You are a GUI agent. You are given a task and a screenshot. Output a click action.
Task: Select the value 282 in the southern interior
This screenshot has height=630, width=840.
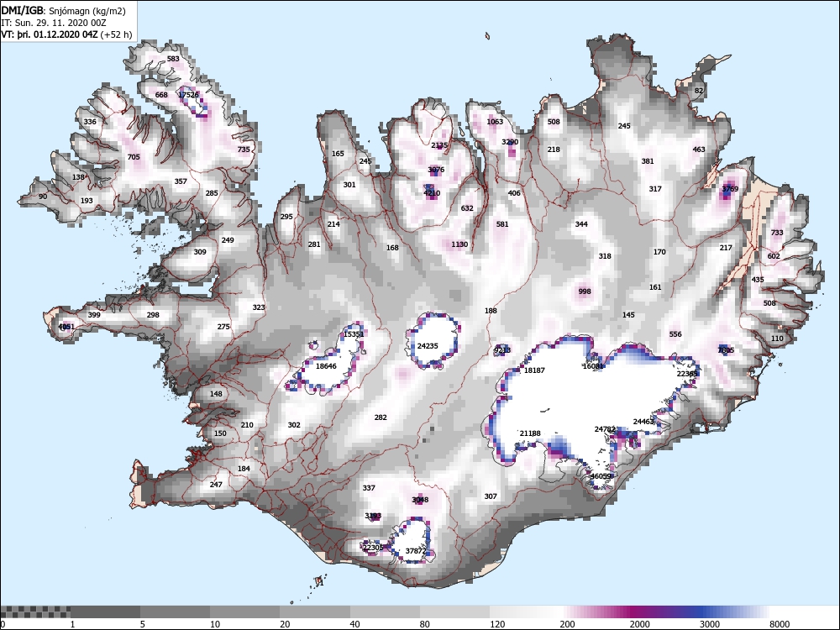(381, 417)
